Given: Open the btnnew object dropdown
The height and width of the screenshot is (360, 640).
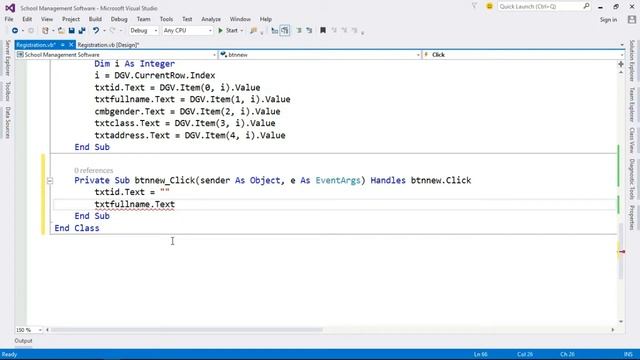Looking at the screenshot, I should (320, 55).
